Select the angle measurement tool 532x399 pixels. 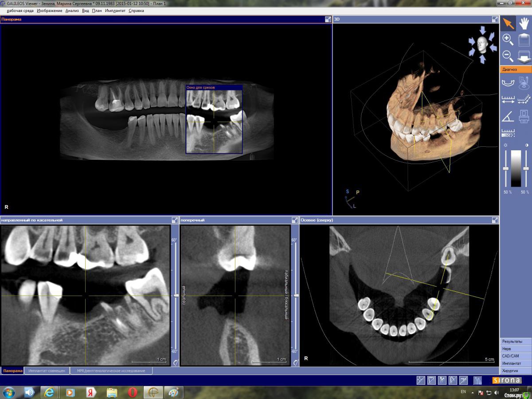(508, 116)
